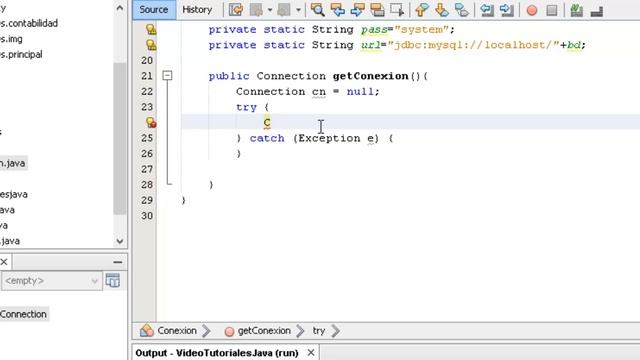Click the Conexion breadcrumb
Viewport: 640px width, 360px height.
pos(169,331)
